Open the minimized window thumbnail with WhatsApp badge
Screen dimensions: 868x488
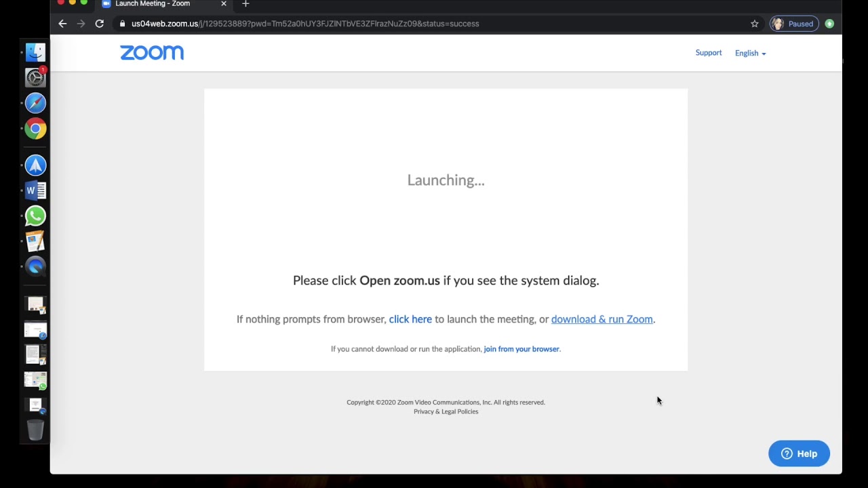click(x=35, y=380)
